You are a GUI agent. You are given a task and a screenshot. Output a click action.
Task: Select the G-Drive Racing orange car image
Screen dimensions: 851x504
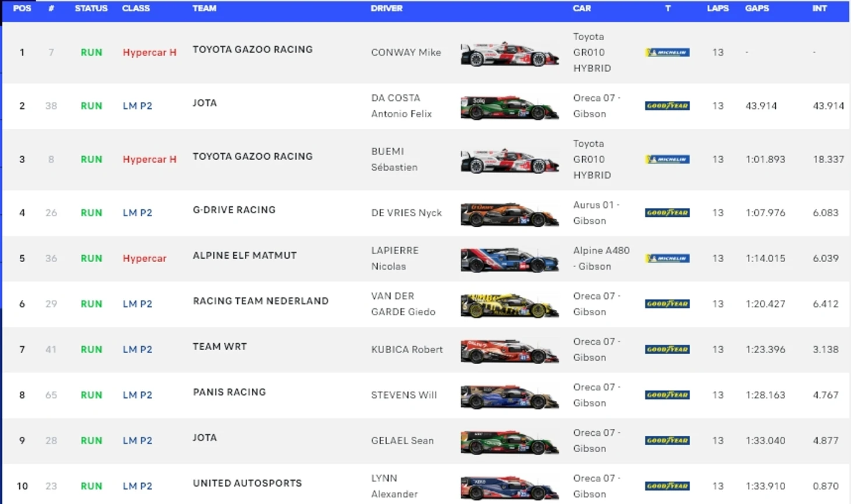click(x=509, y=214)
